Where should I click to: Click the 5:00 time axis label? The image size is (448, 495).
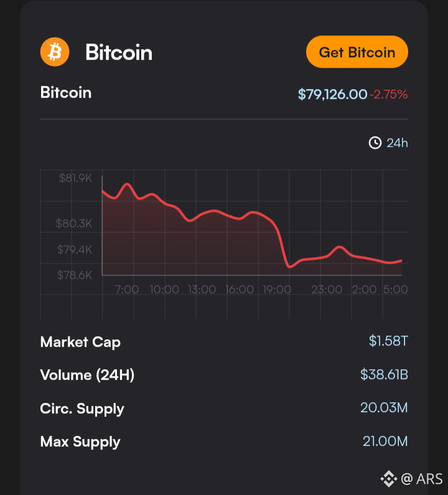(395, 289)
